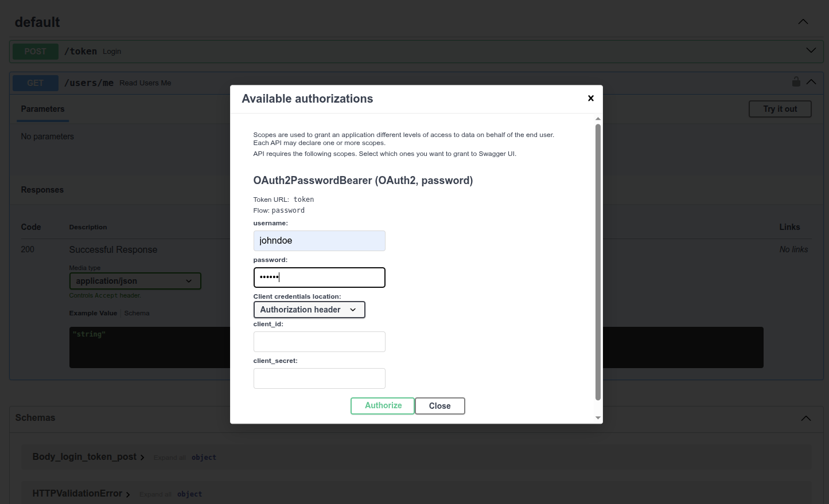Click the lock icon on /users/me
This screenshot has height=504, width=829.
coord(796,82)
